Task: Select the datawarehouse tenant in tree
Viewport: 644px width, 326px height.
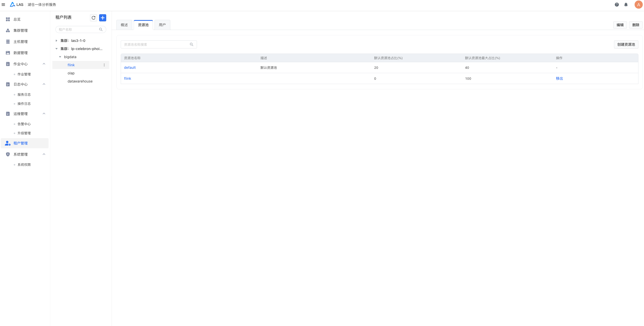Action: click(x=81, y=81)
